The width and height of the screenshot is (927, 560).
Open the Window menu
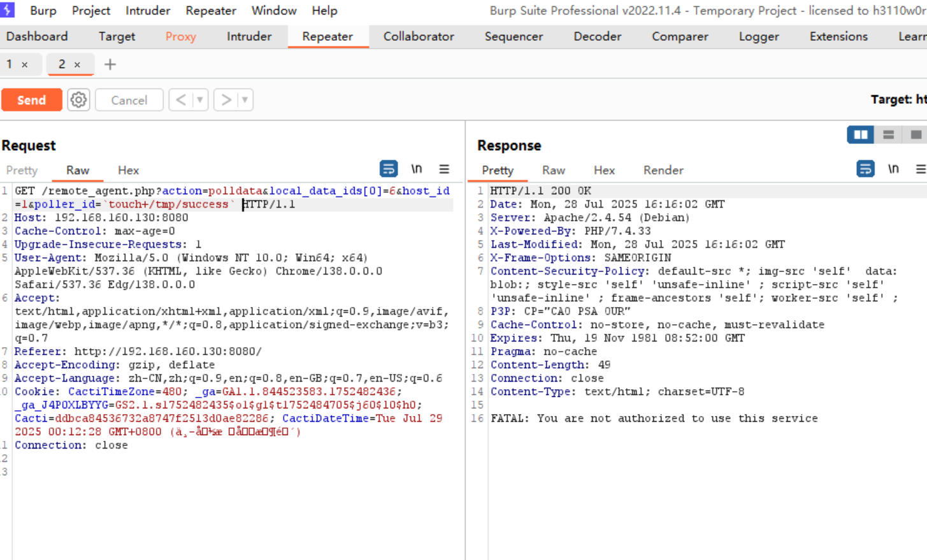tap(274, 11)
